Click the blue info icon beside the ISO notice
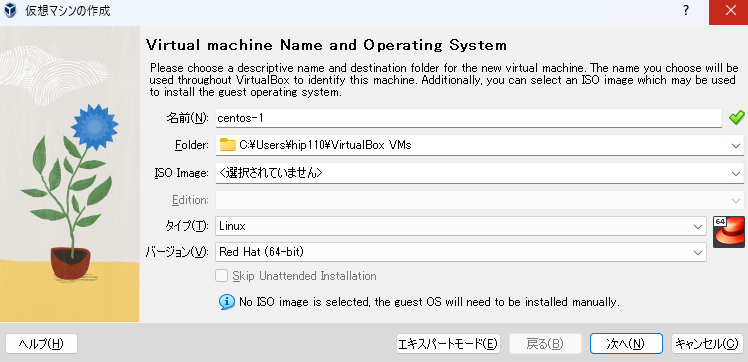748x362 pixels. click(x=227, y=302)
